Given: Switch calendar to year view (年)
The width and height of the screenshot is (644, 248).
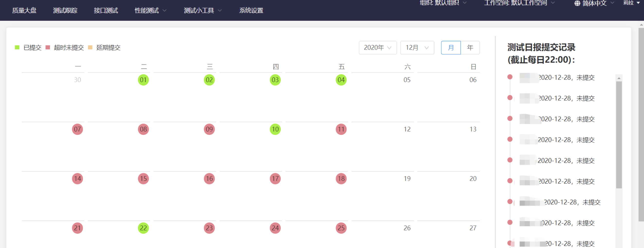Looking at the screenshot, I should (x=470, y=48).
